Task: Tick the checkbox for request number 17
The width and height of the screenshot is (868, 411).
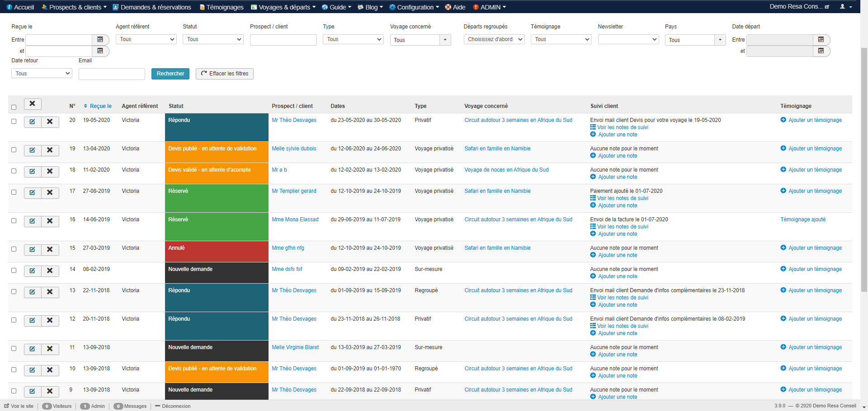Action: pos(14,192)
